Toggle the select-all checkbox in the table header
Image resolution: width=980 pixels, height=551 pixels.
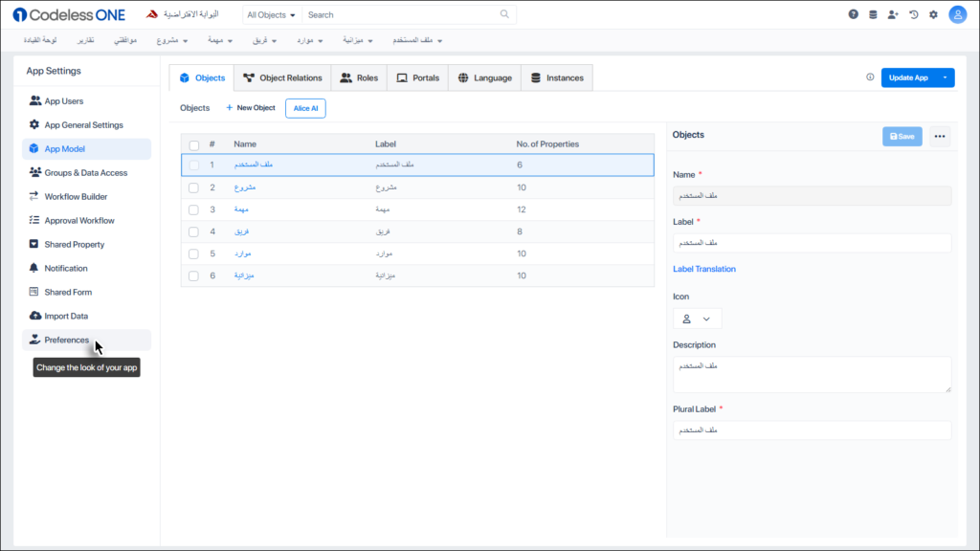pos(193,145)
